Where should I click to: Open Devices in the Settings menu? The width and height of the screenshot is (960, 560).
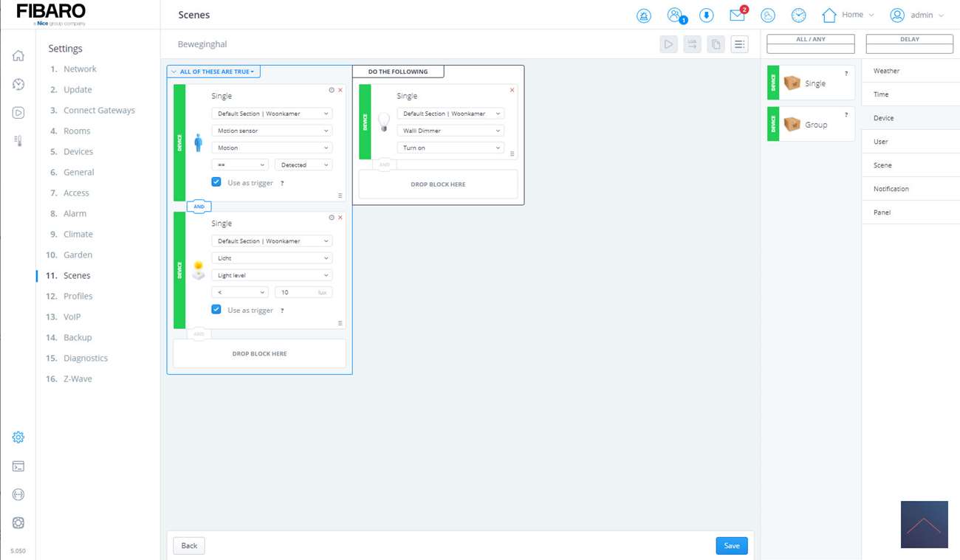pyautogui.click(x=78, y=151)
